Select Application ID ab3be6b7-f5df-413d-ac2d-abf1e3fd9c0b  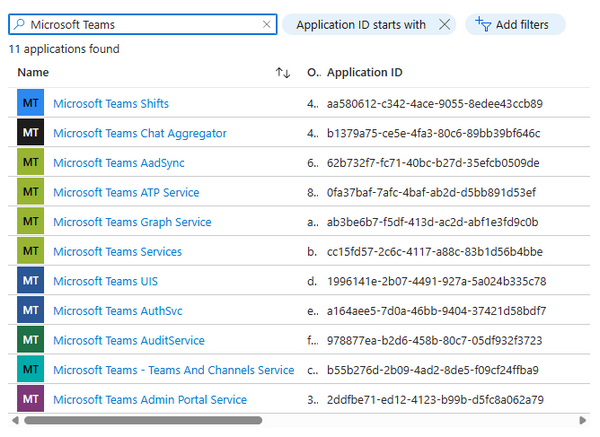coord(432,222)
